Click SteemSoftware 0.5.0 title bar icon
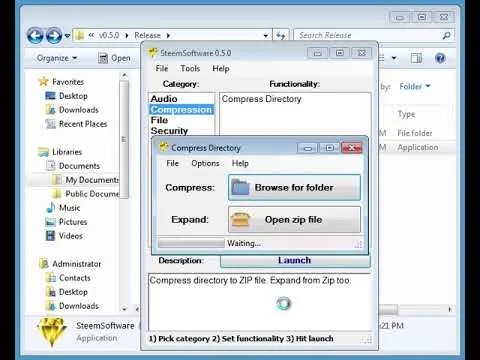Screen dimensions: 480x360 (153, 53)
